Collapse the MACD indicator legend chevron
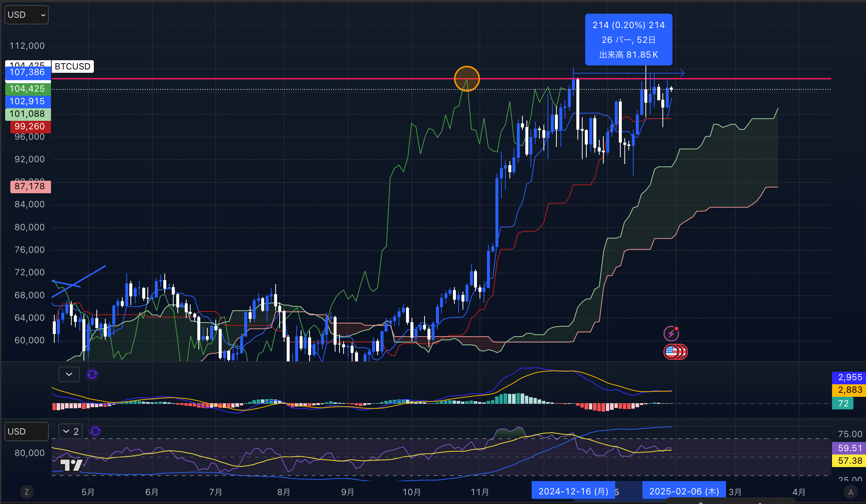This screenshot has width=866, height=504. 69,374
